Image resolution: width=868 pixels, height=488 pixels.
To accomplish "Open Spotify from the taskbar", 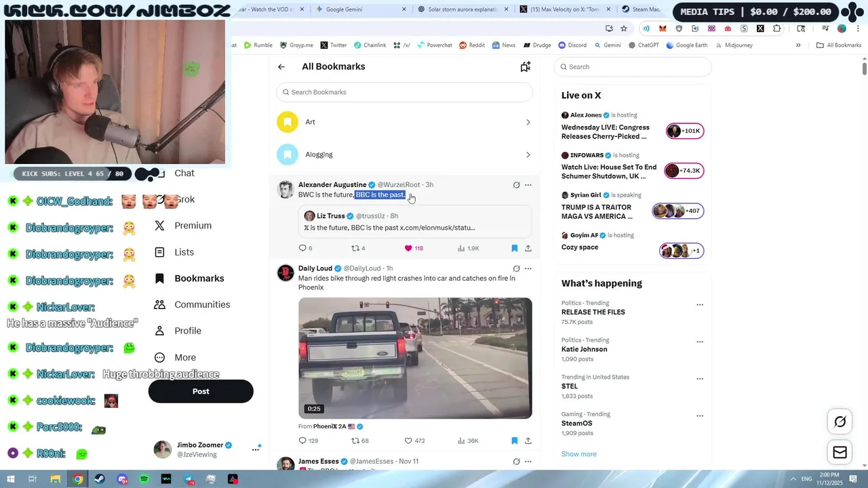I will pos(144,479).
